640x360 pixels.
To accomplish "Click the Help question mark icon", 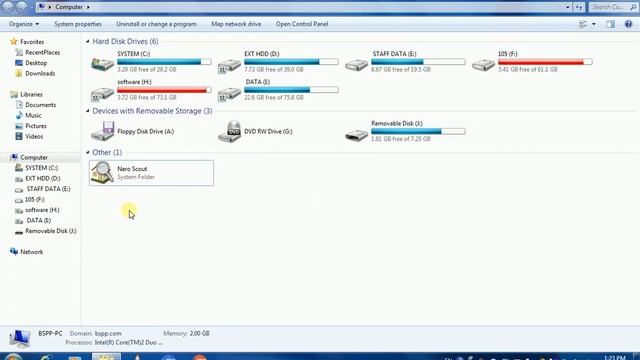I will 628,24.
